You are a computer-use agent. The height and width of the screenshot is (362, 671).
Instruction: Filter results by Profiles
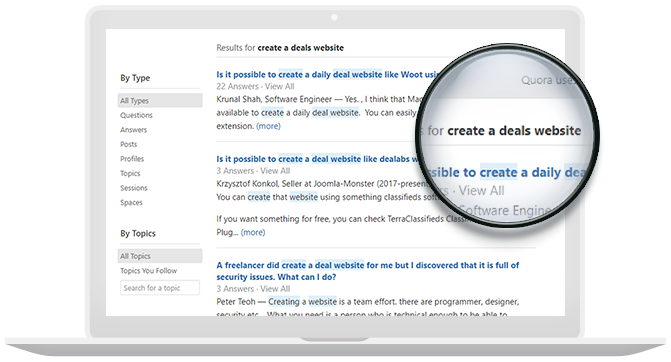[132, 159]
